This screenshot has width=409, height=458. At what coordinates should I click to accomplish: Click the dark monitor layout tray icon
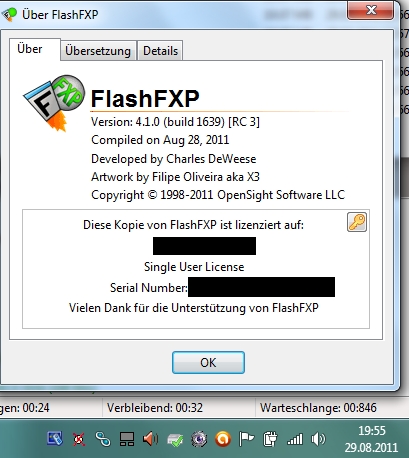coord(127,439)
